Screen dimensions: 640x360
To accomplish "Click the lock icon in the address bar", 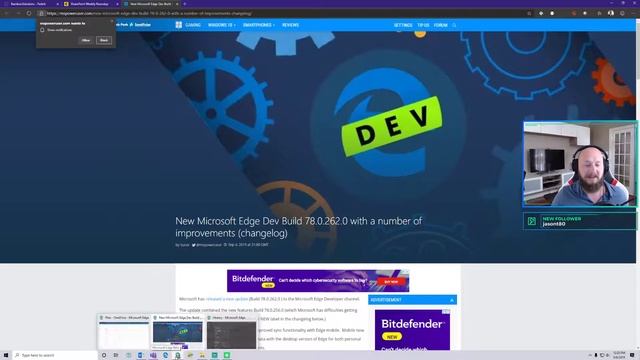I will click(41, 13).
